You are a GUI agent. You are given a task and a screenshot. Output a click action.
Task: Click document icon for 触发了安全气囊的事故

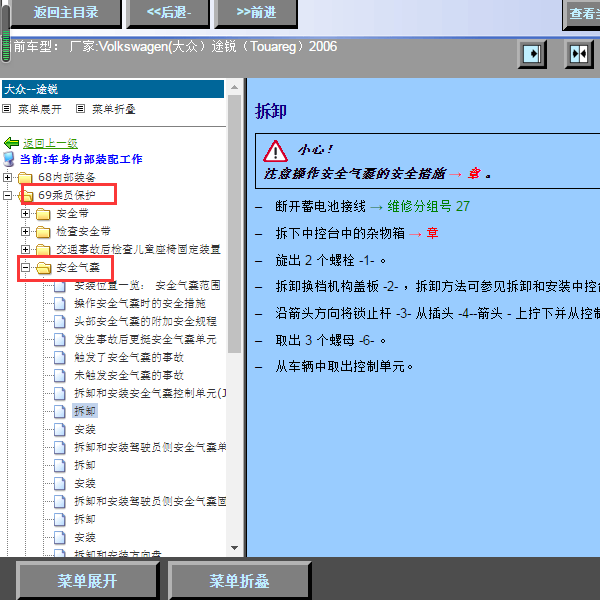pyautogui.click(x=60, y=357)
